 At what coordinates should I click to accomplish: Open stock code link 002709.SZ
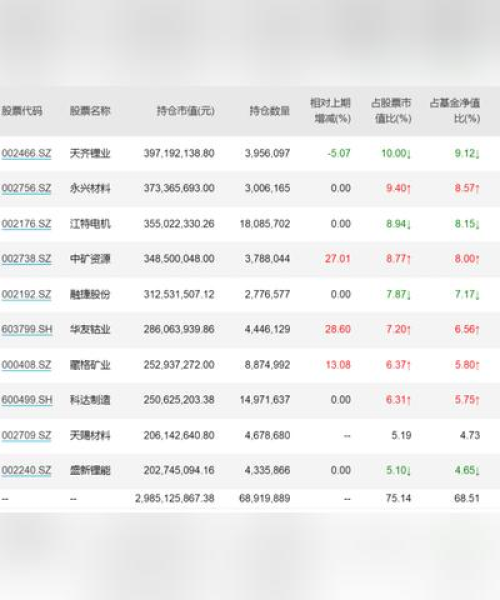coord(26,435)
